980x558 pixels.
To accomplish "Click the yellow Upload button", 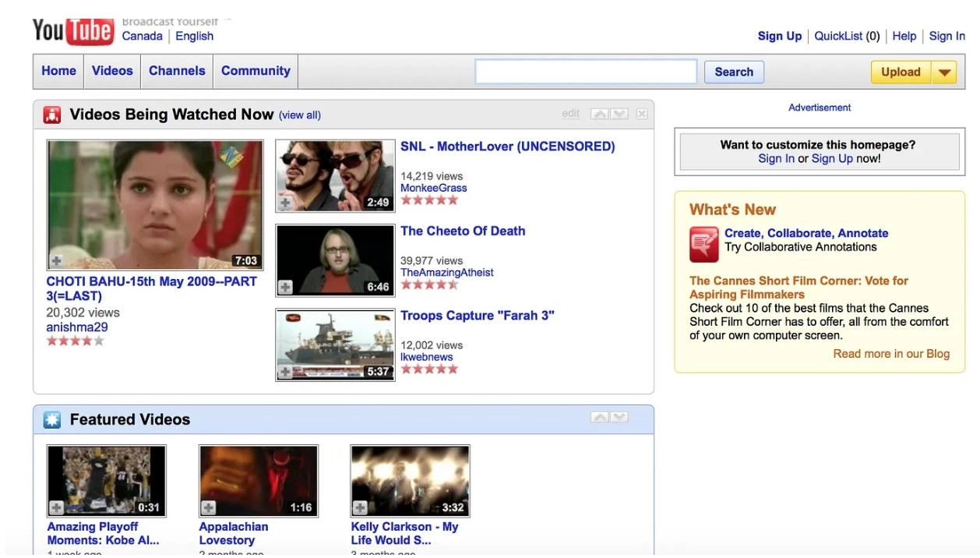I will (x=901, y=72).
